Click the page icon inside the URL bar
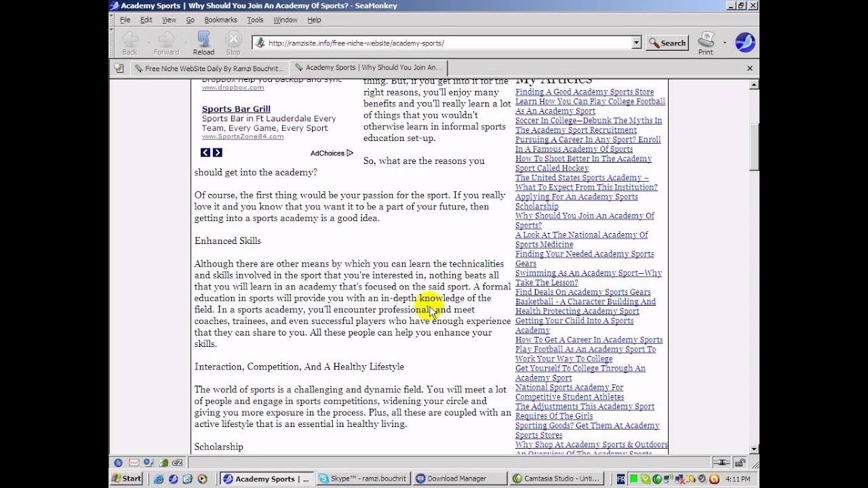 (x=260, y=43)
